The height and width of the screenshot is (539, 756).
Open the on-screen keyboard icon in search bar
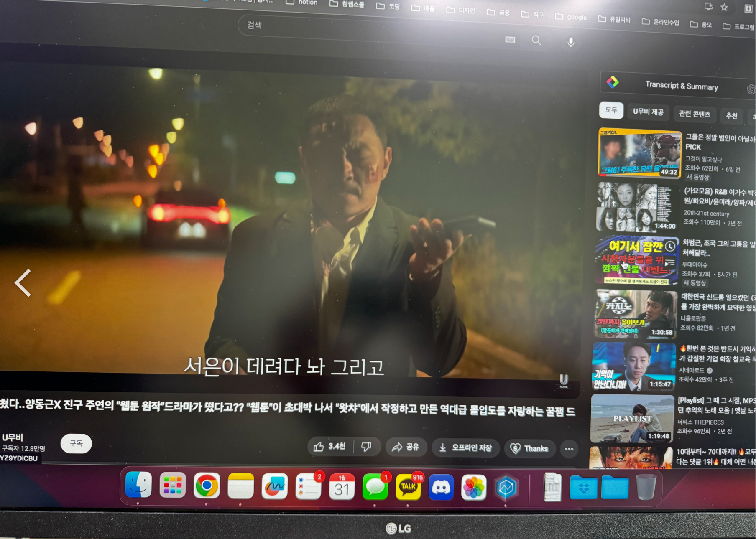coord(510,39)
